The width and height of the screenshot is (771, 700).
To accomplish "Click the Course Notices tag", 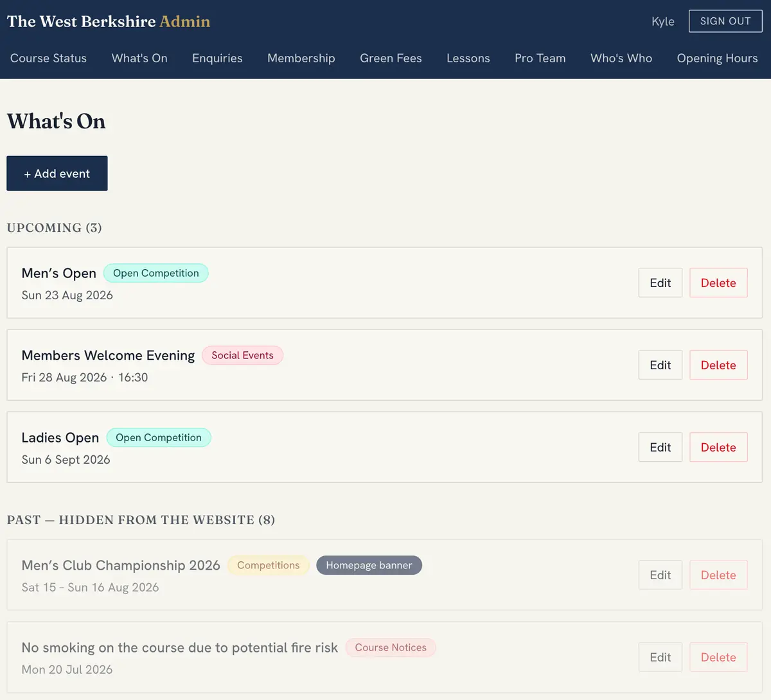I will [391, 647].
